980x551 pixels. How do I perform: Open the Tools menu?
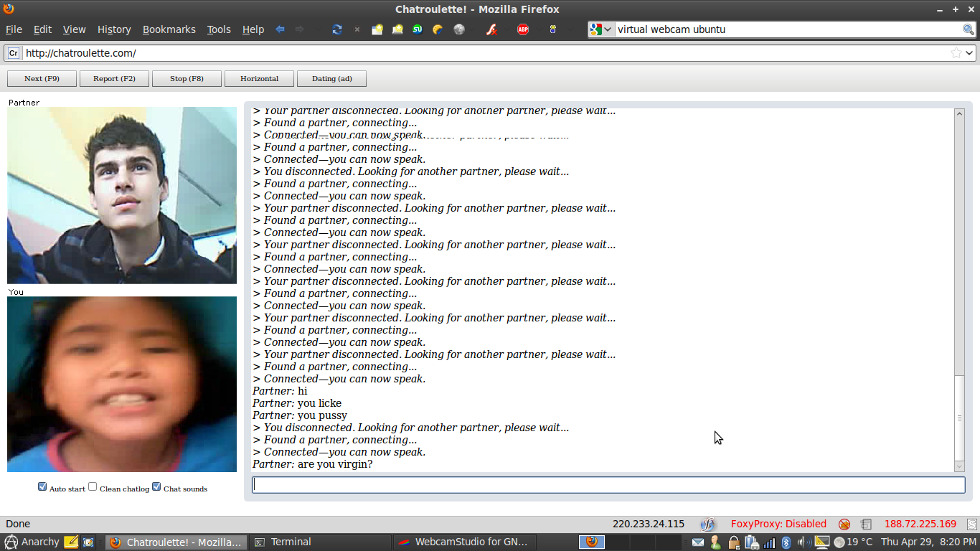coord(219,29)
